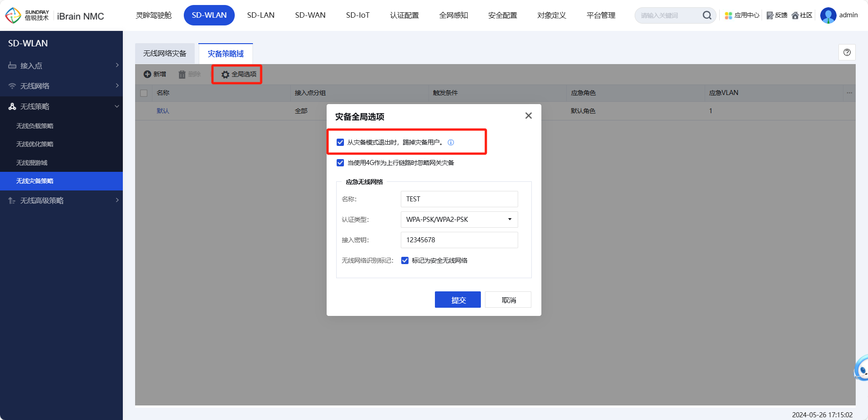Open the 灵眸驾驶舱 top menu
Screen dimensions: 868x420
point(154,15)
